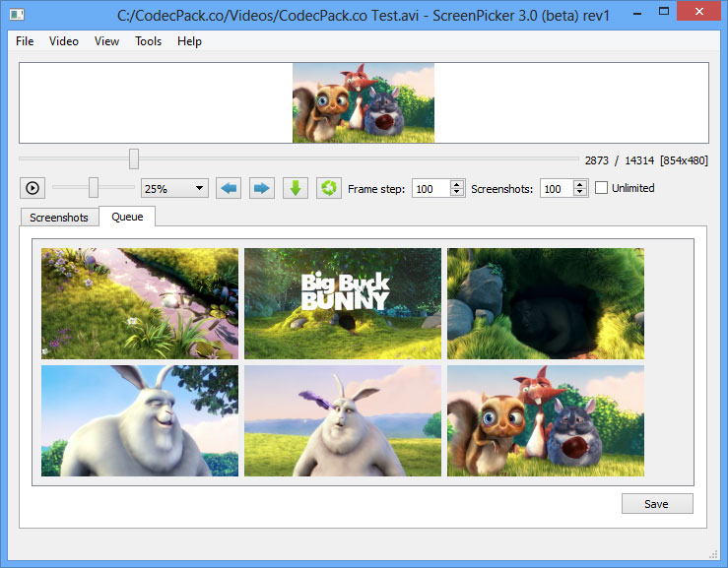Select the stream and flowers thumbnail
This screenshot has width=728, height=568.
[140, 303]
